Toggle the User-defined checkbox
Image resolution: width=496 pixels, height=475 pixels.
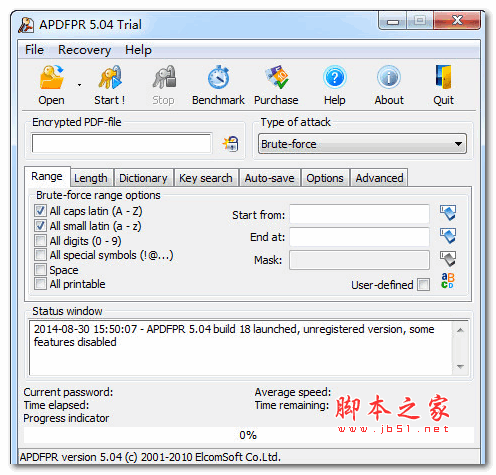tap(424, 285)
